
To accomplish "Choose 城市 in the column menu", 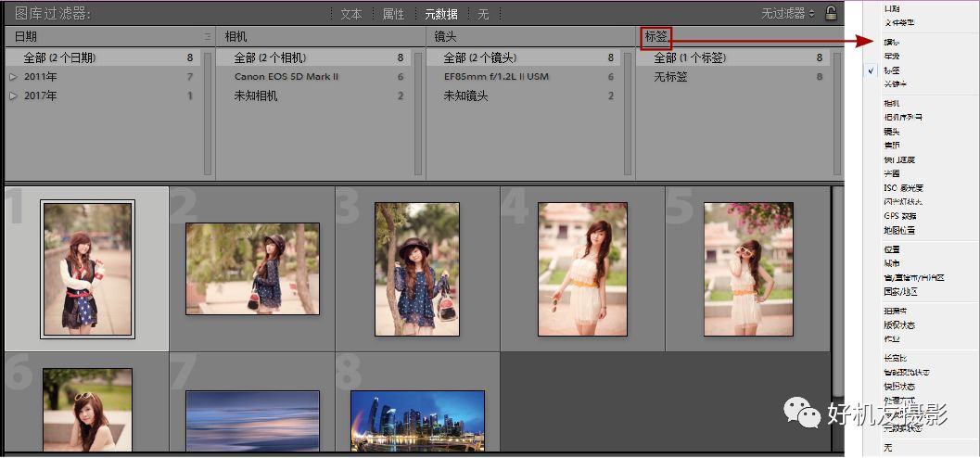I will [892, 263].
